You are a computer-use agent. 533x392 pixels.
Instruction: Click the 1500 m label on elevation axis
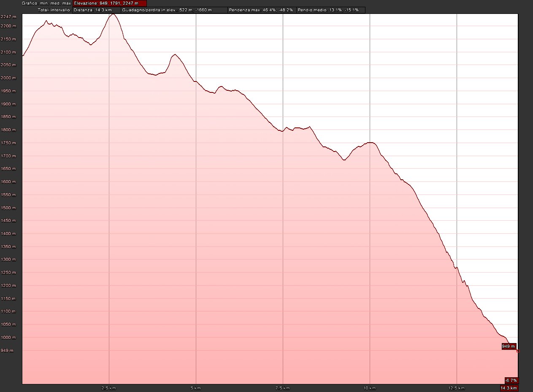8,208
